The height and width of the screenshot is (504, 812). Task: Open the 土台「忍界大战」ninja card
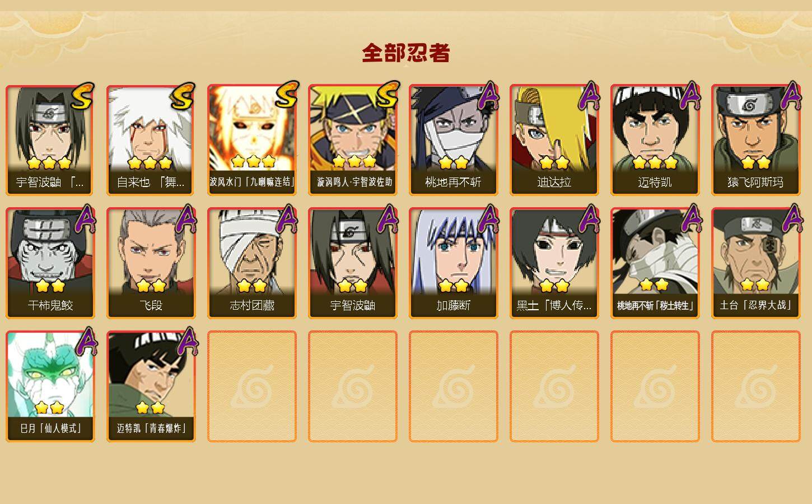756,263
